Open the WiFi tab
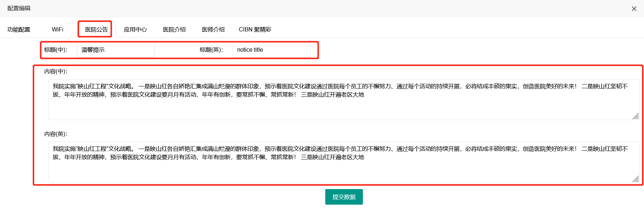The height and width of the screenshot is (218, 644). (58, 30)
